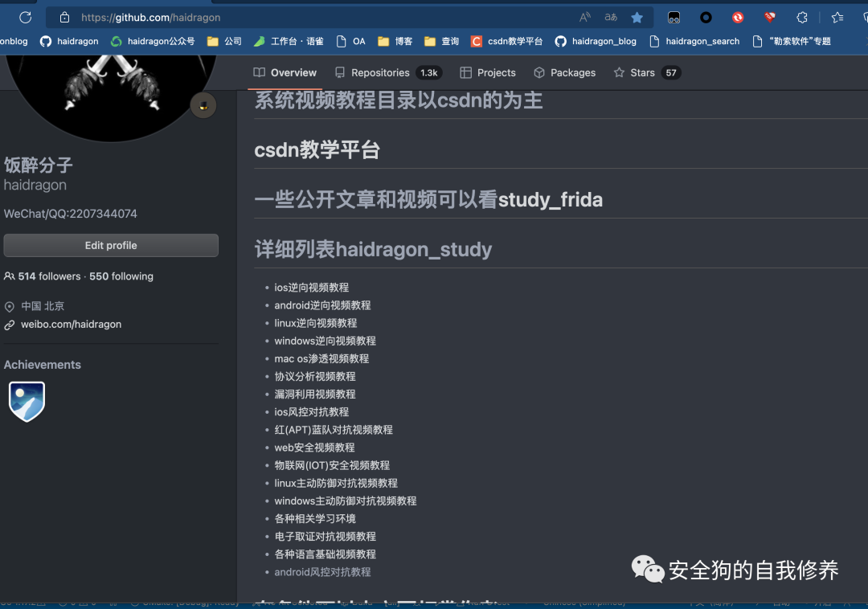
Task: Click the lock icon in address bar
Action: [x=65, y=17]
